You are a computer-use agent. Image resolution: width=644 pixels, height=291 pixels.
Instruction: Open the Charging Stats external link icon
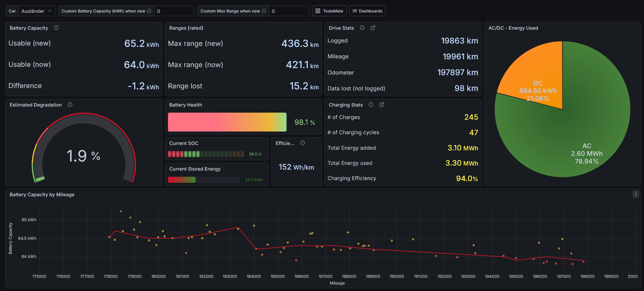click(x=382, y=105)
